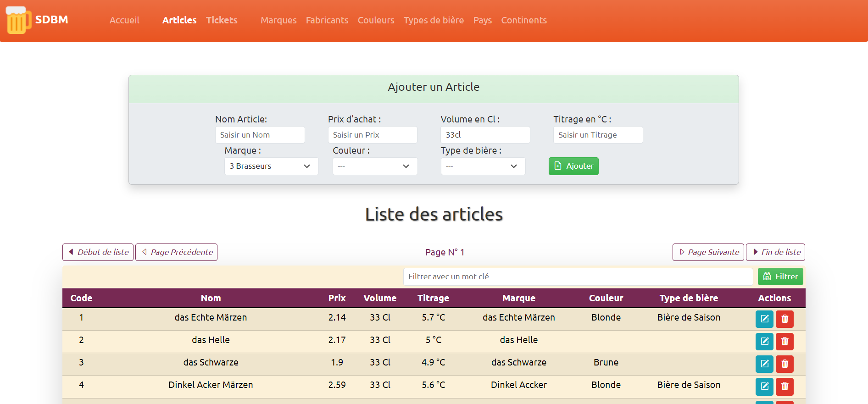
Task: Go to Page Suivante
Action: [708, 252]
